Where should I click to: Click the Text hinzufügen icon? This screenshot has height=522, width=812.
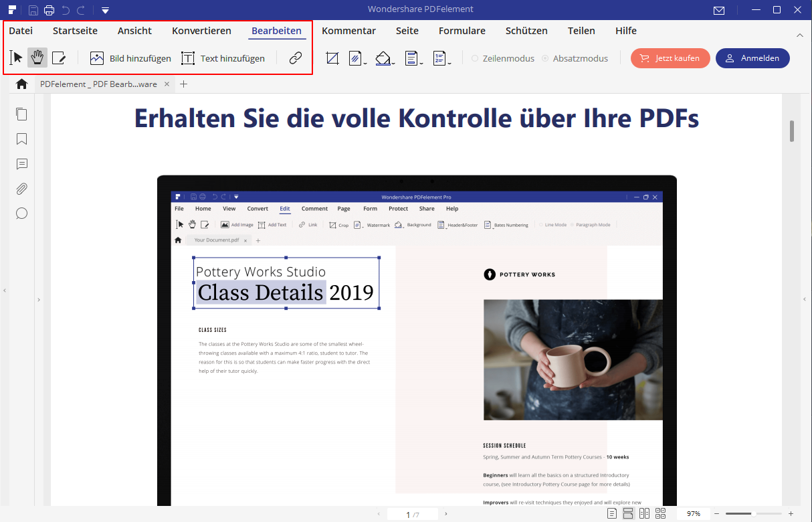tap(188, 58)
